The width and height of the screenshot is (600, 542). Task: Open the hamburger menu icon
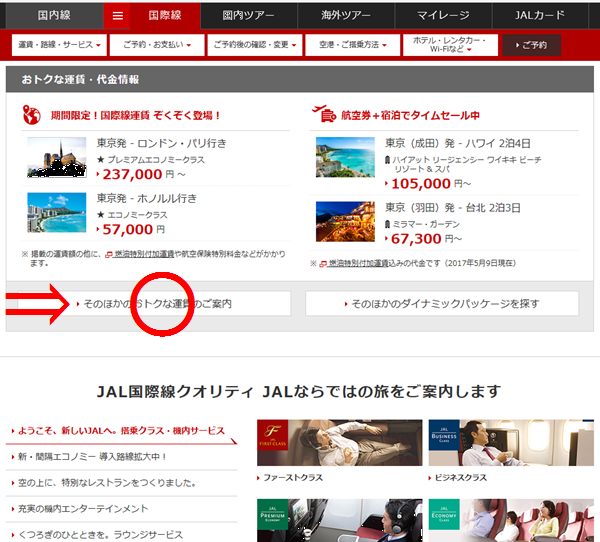117,16
